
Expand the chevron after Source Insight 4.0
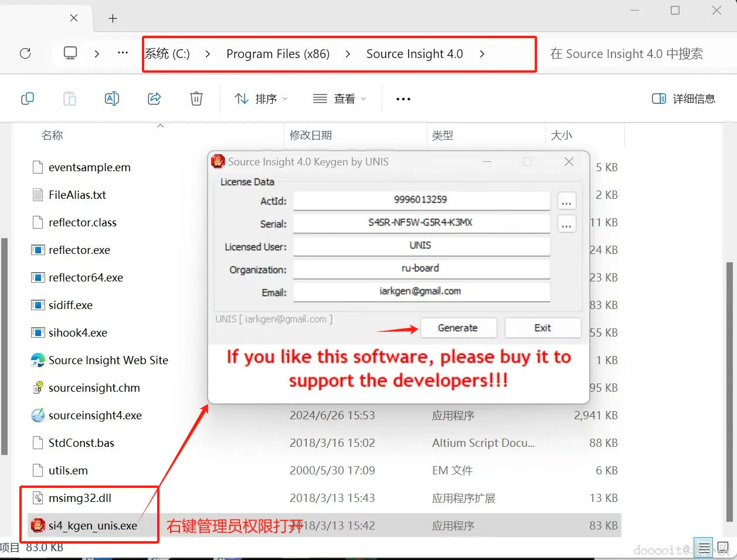(482, 54)
